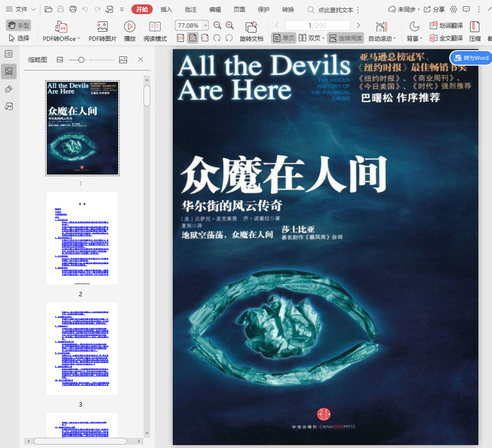Open the outline panel in the sidebar
492x448 pixels.
coord(9,54)
